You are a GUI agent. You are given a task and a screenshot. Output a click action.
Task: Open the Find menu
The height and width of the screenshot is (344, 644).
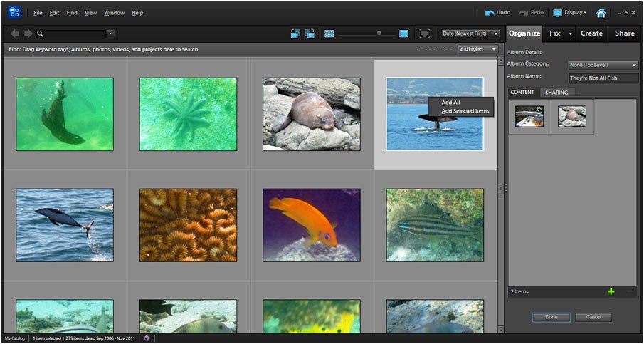[x=72, y=13]
